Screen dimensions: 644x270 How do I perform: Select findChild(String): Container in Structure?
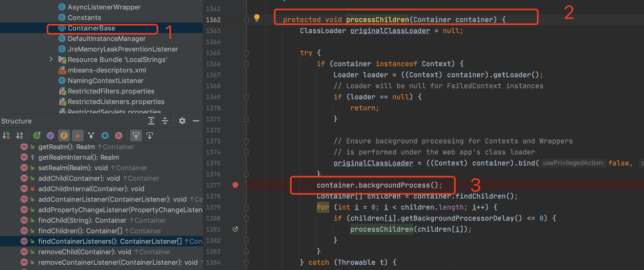click(101, 220)
